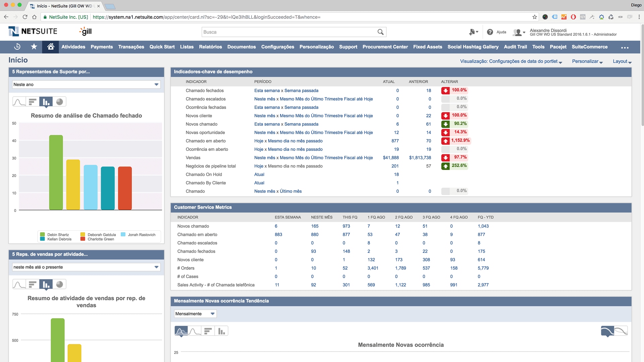Select line chart in Sales Reps portlet
This screenshot has height=362, width=644.
click(19, 284)
